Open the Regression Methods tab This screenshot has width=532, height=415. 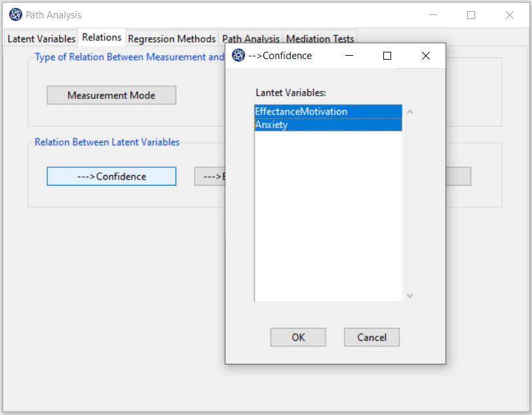pyautogui.click(x=172, y=39)
